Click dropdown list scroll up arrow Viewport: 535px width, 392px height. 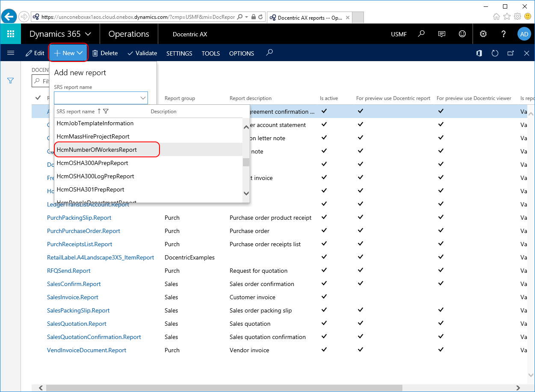[x=246, y=127]
